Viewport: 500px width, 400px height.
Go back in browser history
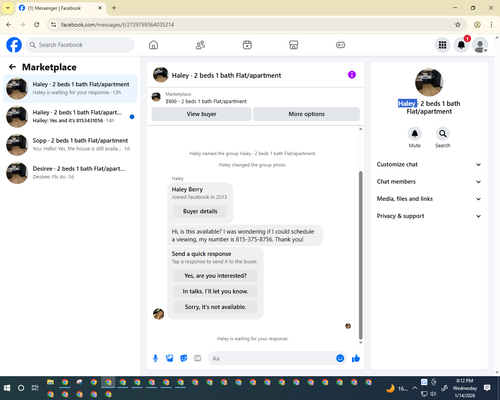click(9, 25)
